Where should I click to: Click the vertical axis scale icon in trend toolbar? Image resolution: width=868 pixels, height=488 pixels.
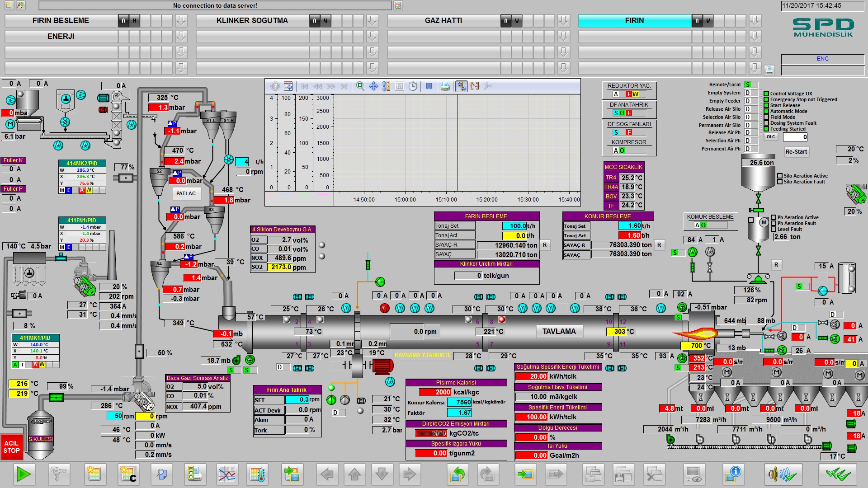(x=386, y=86)
